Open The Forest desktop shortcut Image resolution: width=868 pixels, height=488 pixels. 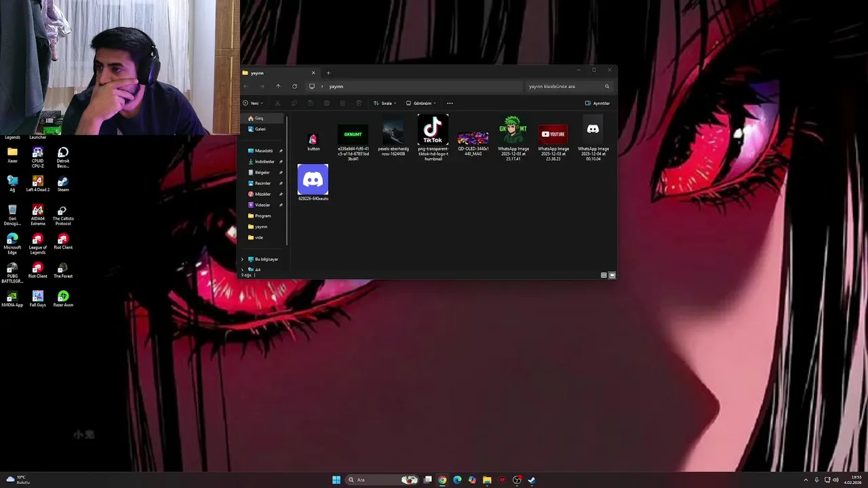[x=63, y=270]
